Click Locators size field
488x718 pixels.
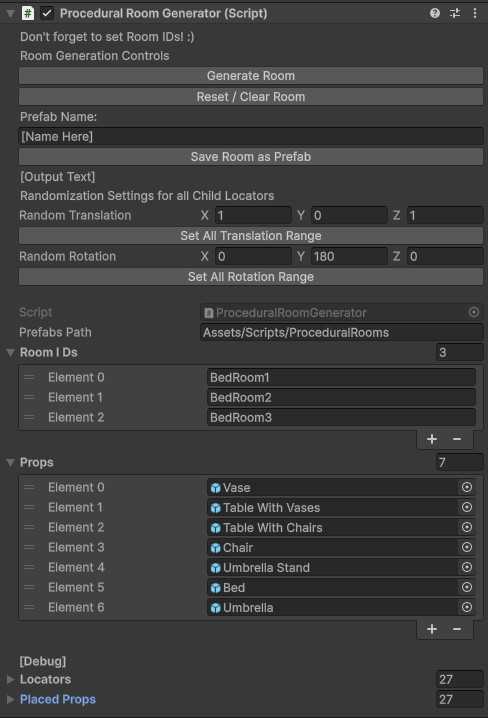tap(460, 679)
